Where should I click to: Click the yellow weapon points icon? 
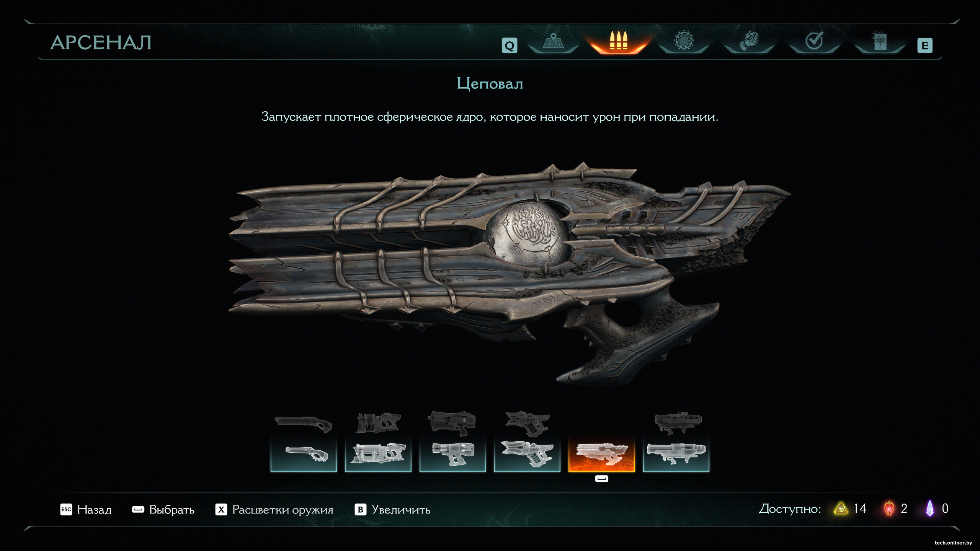point(841,509)
